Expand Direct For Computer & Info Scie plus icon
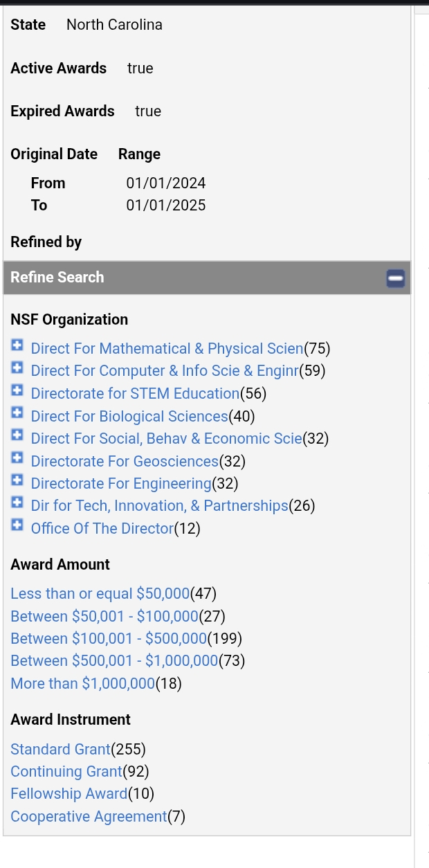The width and height of the screenshot is (429, 868). pos(17,367)
